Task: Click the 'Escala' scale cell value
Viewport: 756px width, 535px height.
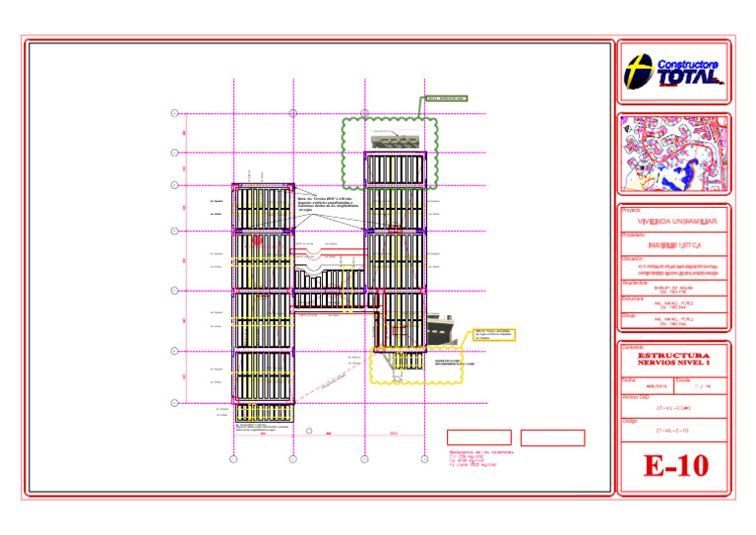Action: pos(702,386)
